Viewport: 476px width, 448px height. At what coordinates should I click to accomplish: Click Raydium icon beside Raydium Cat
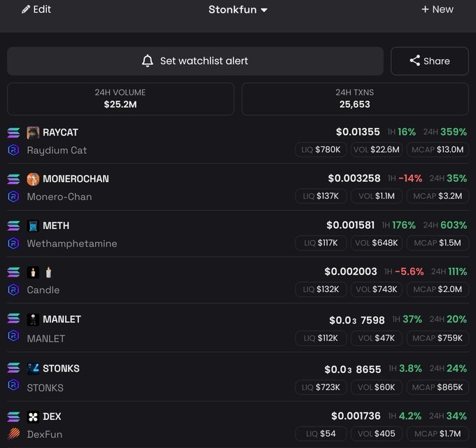click(13, 150)
